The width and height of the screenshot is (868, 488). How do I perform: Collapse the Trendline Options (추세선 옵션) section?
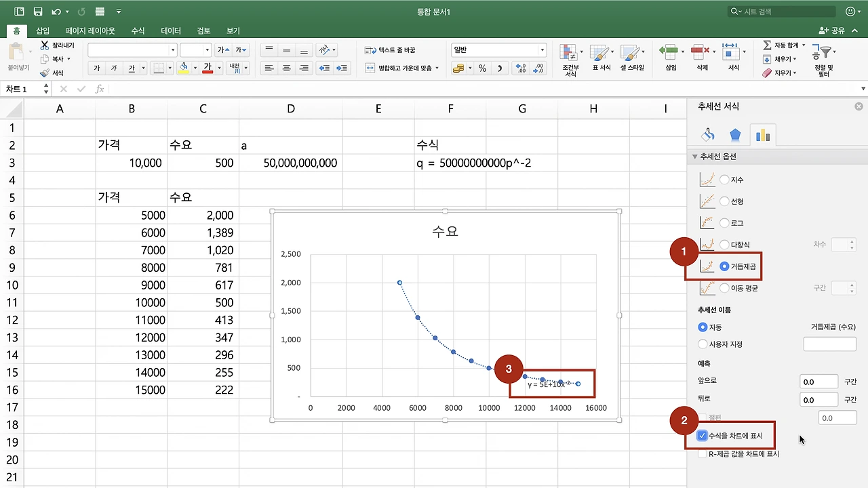click(694, 157)
